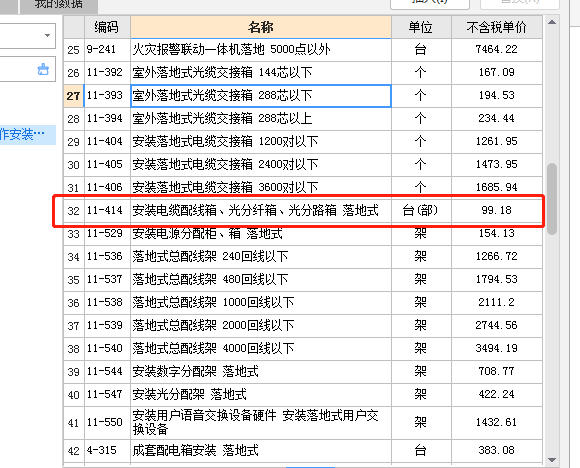This screenshot has width=580, height=468.
Task: Select 安装落地式电缆交接箱 1200对以下
Action: point(261,142)
